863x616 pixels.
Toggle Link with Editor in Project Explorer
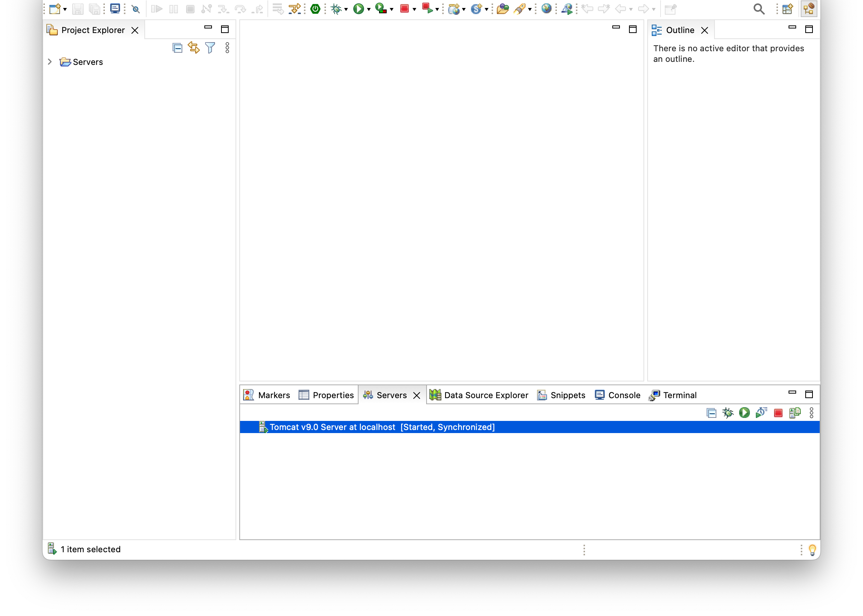pyautogui.click(x=194, y=48)
